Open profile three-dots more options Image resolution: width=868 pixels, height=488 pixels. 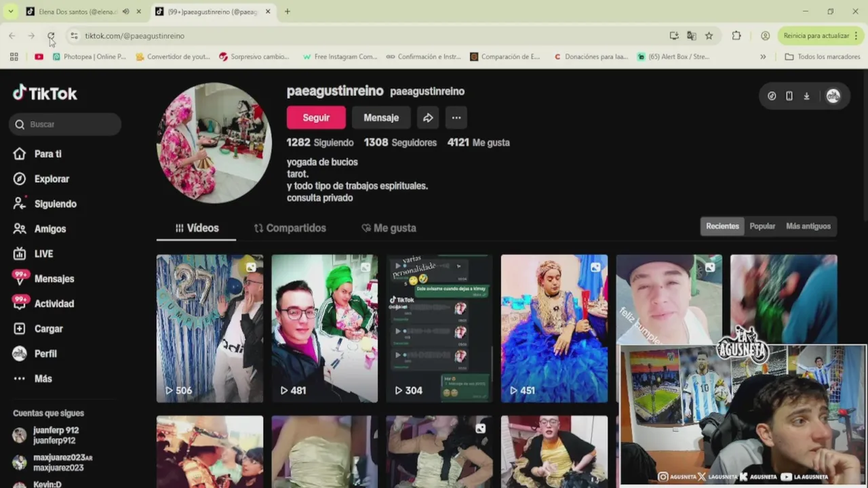[x=456, y=117]
